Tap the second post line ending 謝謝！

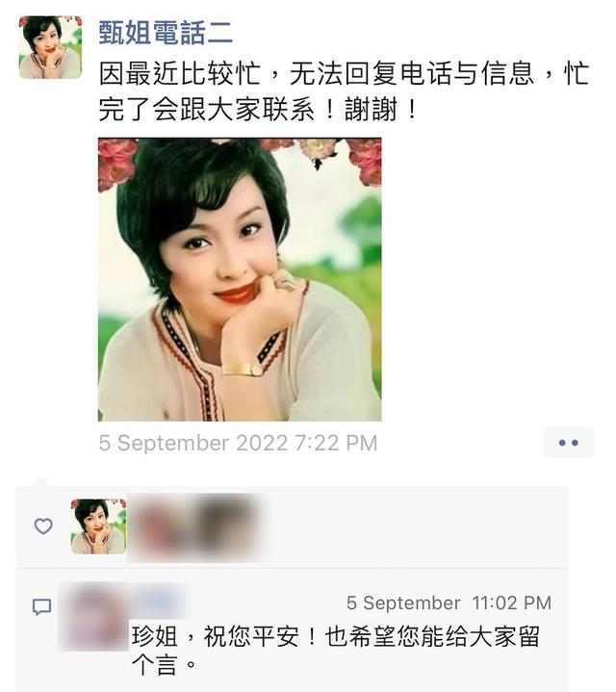[x=258, y=109]
